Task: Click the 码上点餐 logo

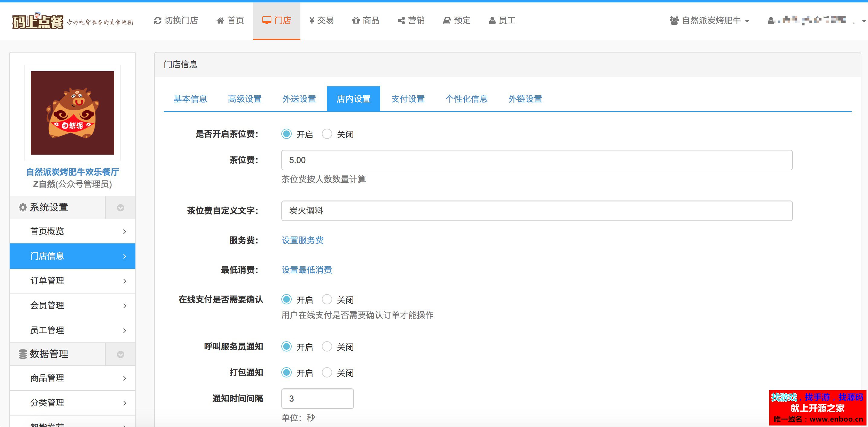Action: 38,21
